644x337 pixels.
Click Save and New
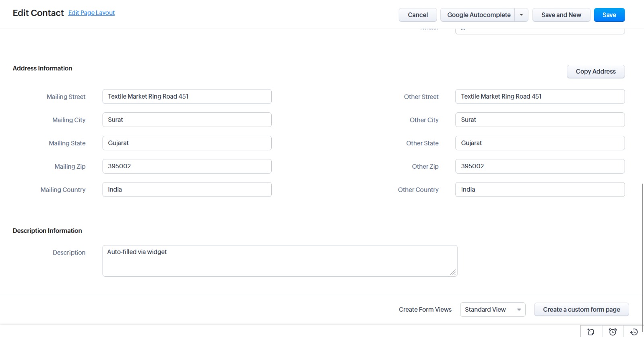point(561,15)
